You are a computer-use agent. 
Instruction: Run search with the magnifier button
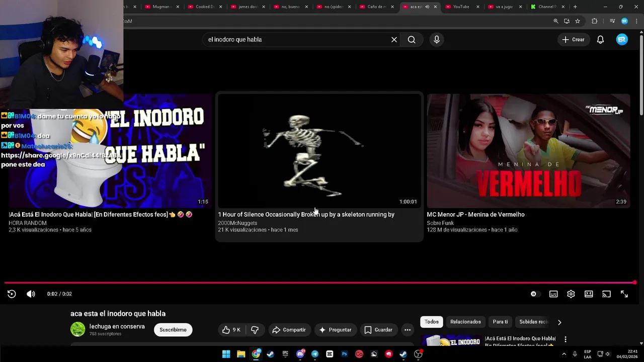(412, 40)
